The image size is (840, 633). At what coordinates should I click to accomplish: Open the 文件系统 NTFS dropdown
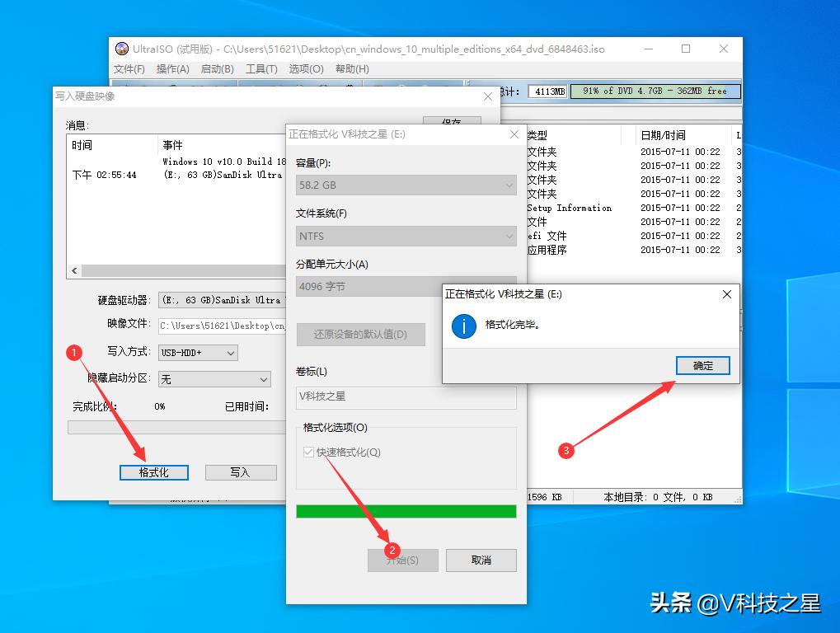406,236
